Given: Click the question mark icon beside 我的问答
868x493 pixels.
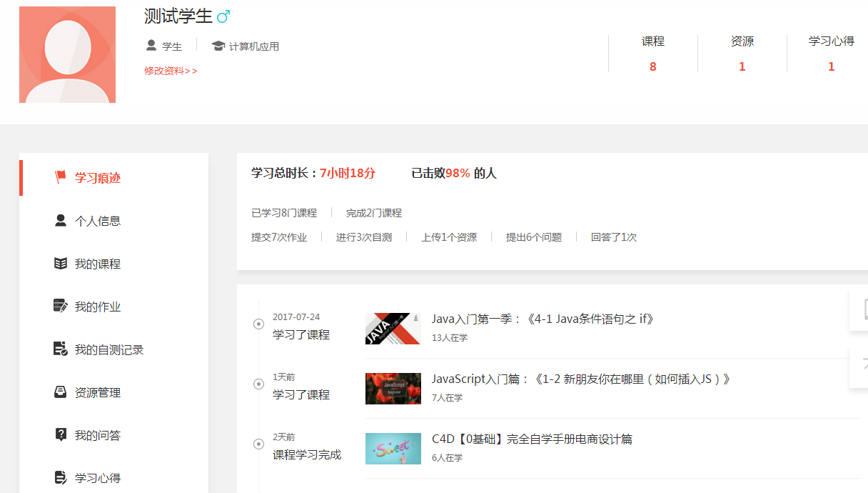Looking at the screenshot, I should [x=61, y=435].
